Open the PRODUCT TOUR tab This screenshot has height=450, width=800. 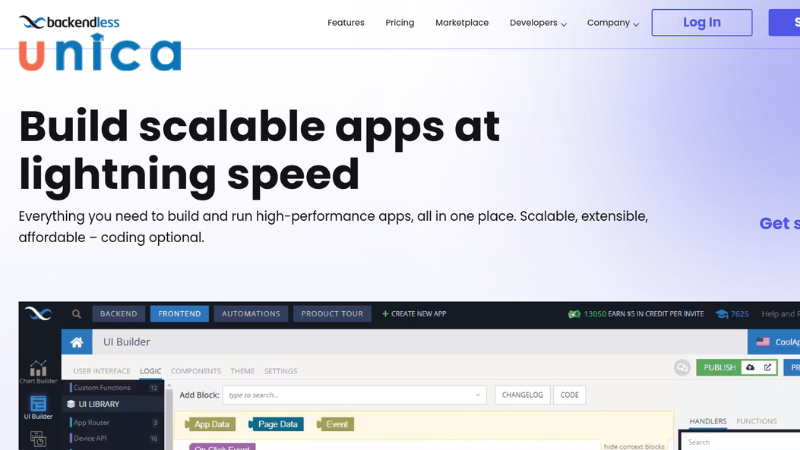click(x=332, y=314)
